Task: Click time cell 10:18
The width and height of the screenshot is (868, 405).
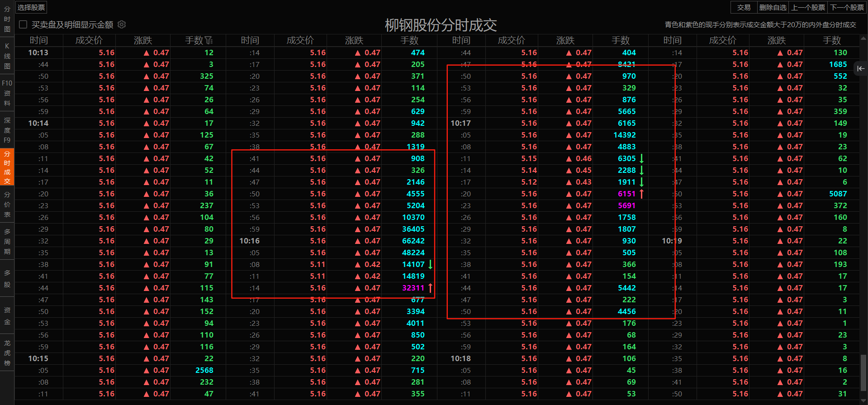Action: click(460, 358)
